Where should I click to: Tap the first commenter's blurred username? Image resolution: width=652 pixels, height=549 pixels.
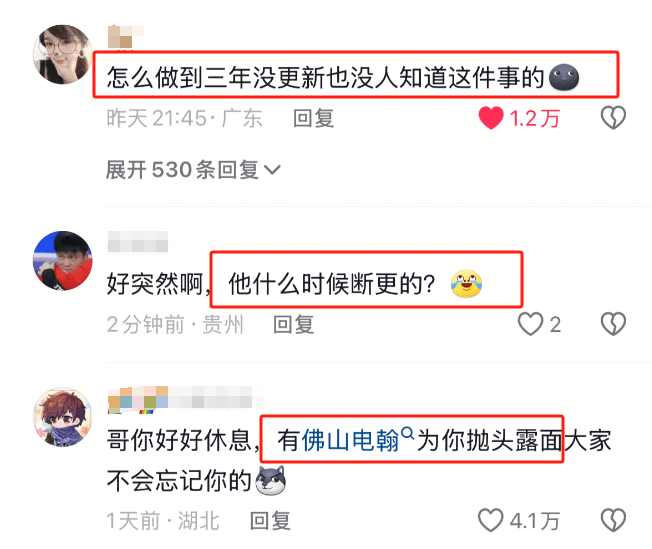126,37
